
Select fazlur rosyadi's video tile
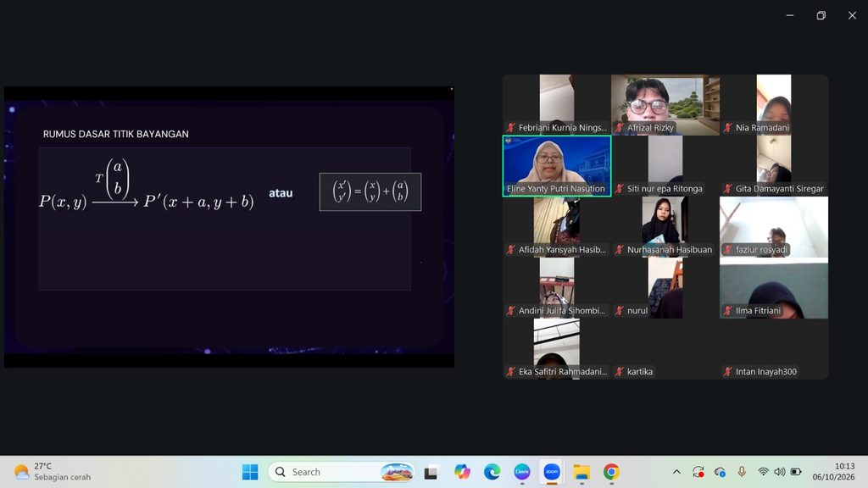774,227
